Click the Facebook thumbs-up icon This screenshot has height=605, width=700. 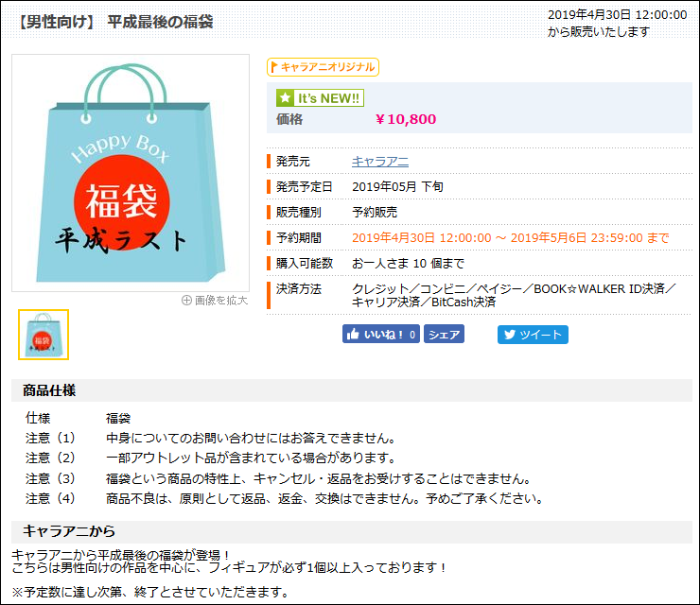click(x=353, y=335)
